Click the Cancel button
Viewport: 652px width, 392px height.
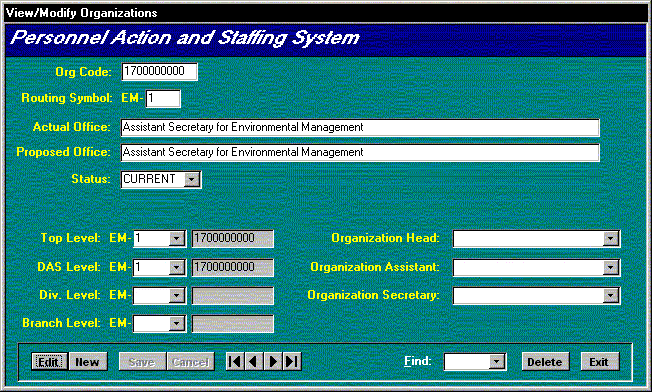point(190,362)
